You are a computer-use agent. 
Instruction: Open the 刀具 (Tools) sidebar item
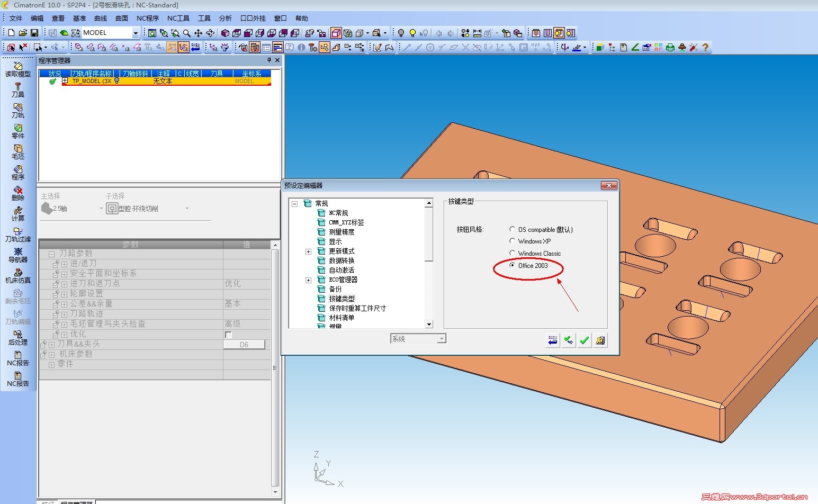[18, 90]
